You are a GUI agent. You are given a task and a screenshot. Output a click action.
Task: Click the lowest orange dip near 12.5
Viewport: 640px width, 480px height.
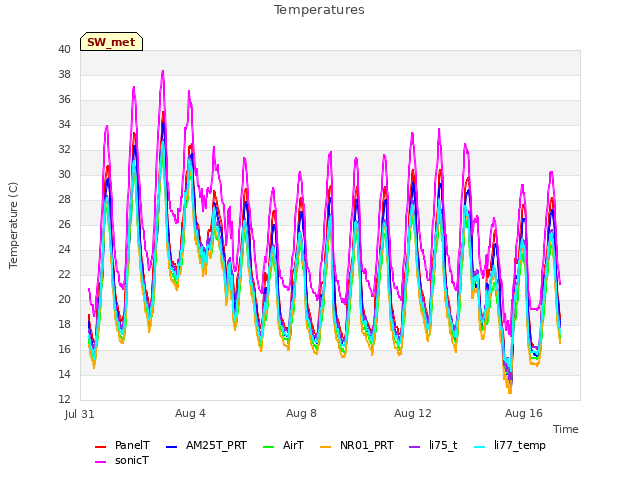point(510,392)
